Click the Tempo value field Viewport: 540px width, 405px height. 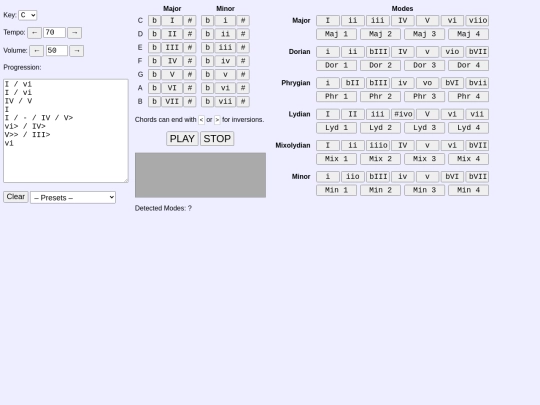[x=54, y=33]
